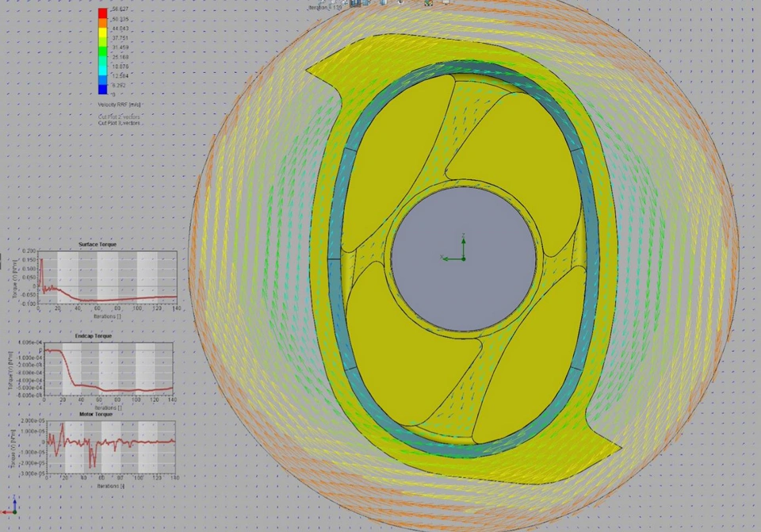761x532 pixels.
Task: Select the legend value 44.043
Action: coord(120,29)
